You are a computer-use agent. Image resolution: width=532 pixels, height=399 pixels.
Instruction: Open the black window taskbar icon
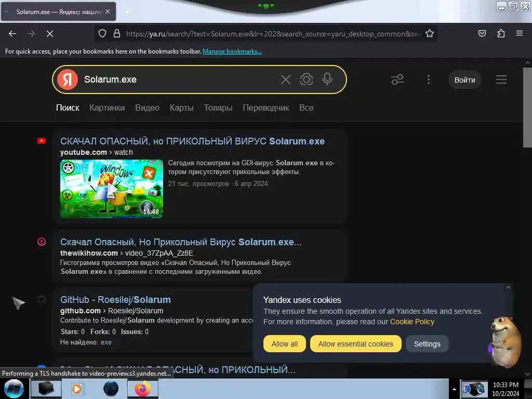[x=46, y=389]
